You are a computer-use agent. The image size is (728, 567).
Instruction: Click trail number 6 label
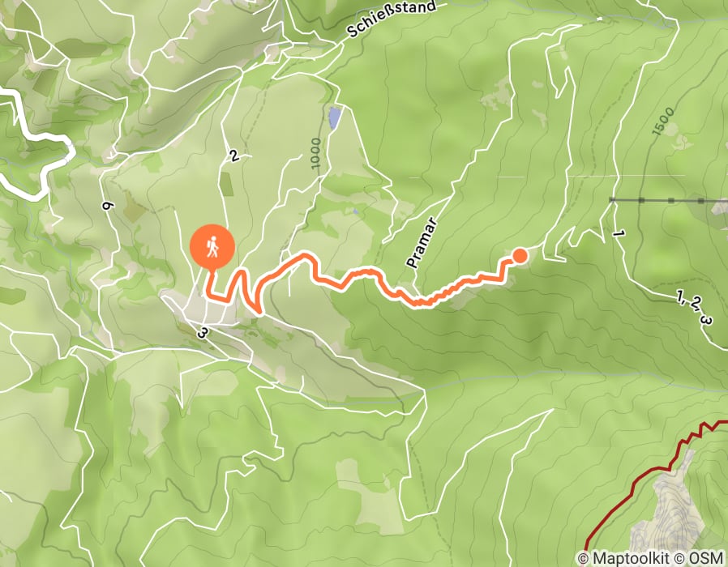(106, 206)
